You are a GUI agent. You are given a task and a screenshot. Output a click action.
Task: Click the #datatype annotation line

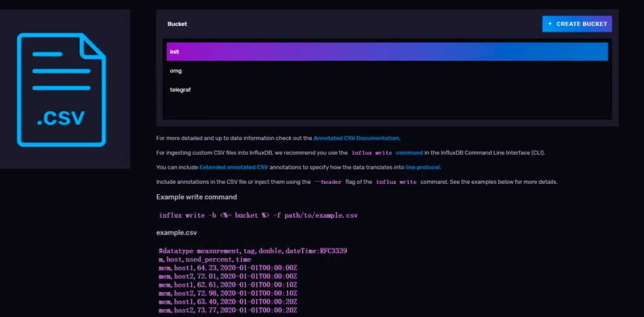(x=252, y=250)
